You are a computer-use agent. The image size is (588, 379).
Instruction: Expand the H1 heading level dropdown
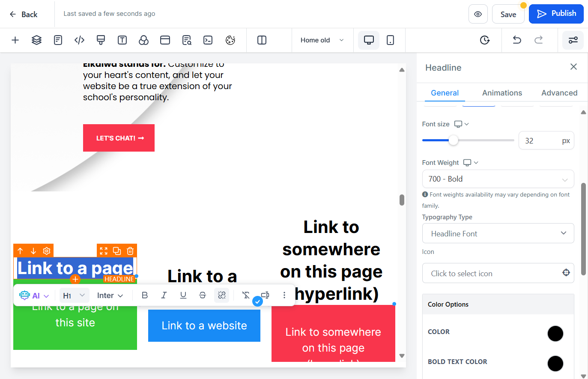pyautogui.click(x=74, y=295)
